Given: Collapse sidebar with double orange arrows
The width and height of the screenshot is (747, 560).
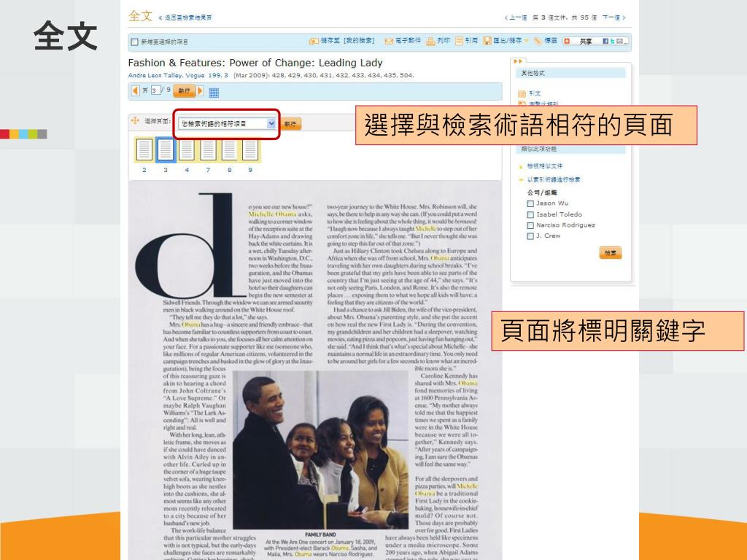Looking at the screenshot, I should pyautogui.click(x=518, y=61).
